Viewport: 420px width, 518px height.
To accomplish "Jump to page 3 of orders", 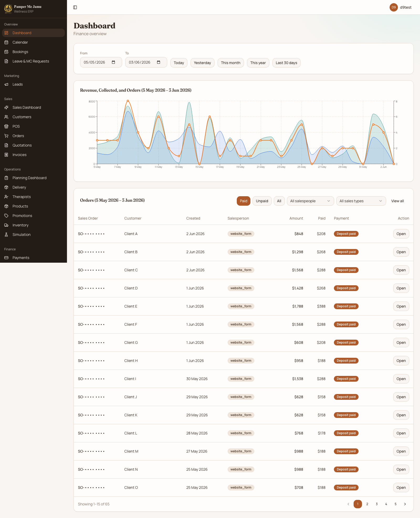I will click(x=377, y=504).
